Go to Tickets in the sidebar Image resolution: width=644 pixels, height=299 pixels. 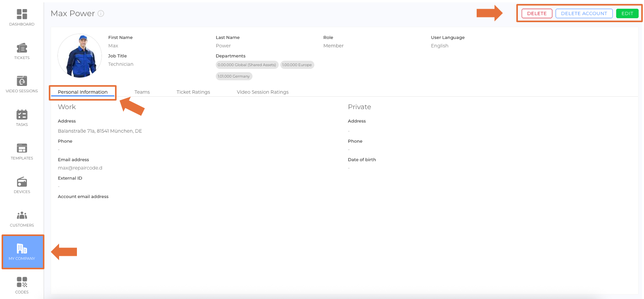coord(22,51)
